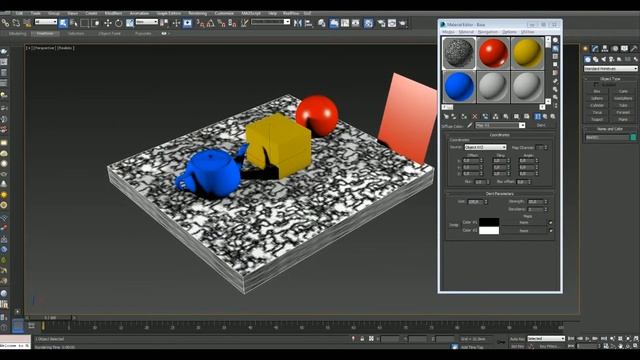Select the Rotate tool in main toolbar
Viewport: 640px width, 360px height.
[118, 23]
